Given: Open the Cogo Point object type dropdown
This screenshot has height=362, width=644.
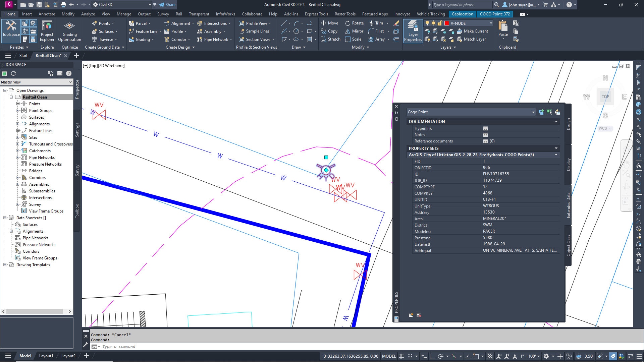Looking at the screenshot, I should [471, 112].
